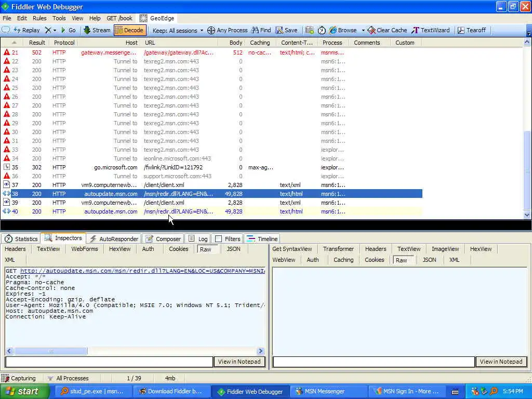Switch to stud_pe.exe taskbar window
Screen dimensions: 532x399
(94, 392)
